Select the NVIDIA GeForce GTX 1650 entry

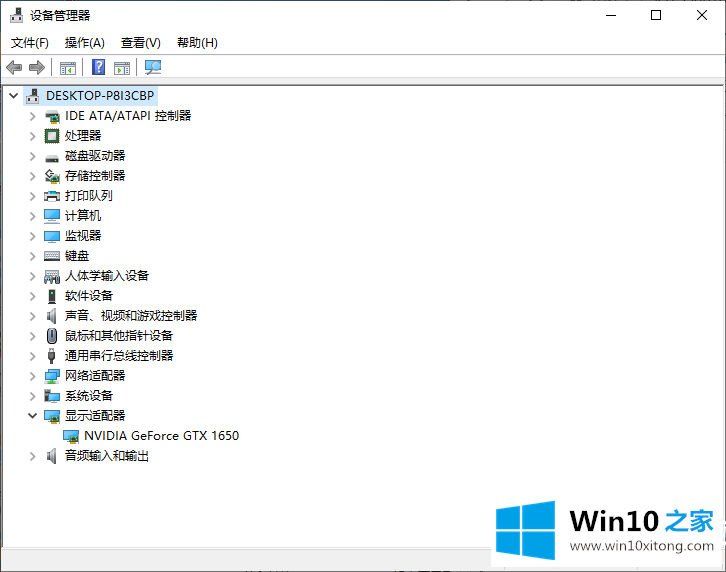162,436
